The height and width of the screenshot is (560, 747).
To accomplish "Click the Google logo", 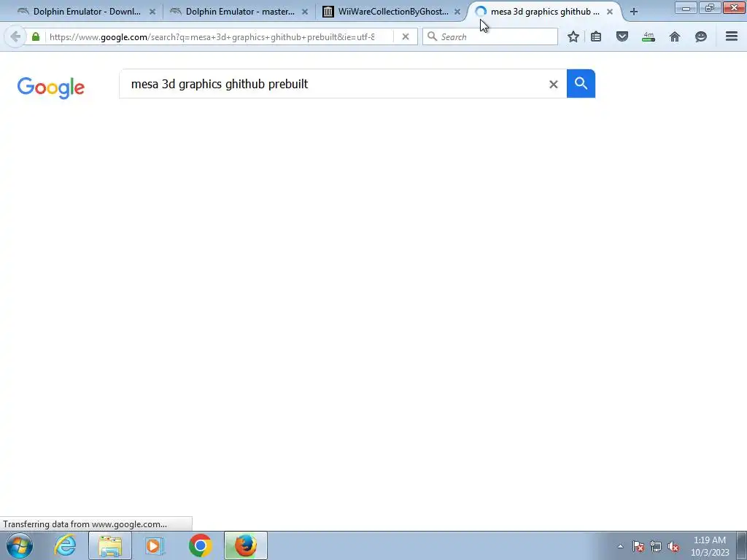I will click(x=51, y=87).
